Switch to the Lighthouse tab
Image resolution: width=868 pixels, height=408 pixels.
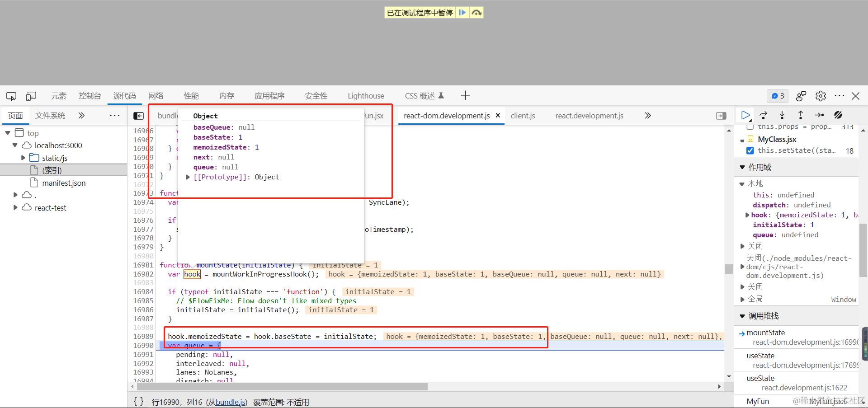pyautogui.click(x=366, y=96)
